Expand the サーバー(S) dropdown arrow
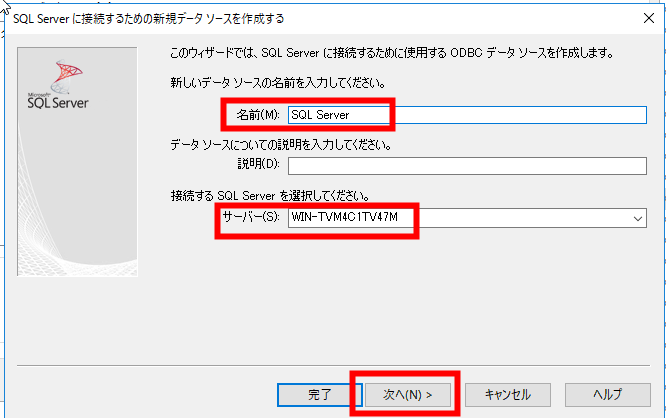Viewport: 666px width, 418px height. (638, 218)
